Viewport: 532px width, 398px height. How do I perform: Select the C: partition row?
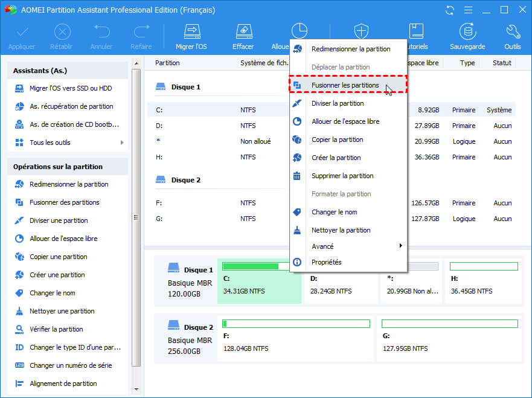(332, 110)
